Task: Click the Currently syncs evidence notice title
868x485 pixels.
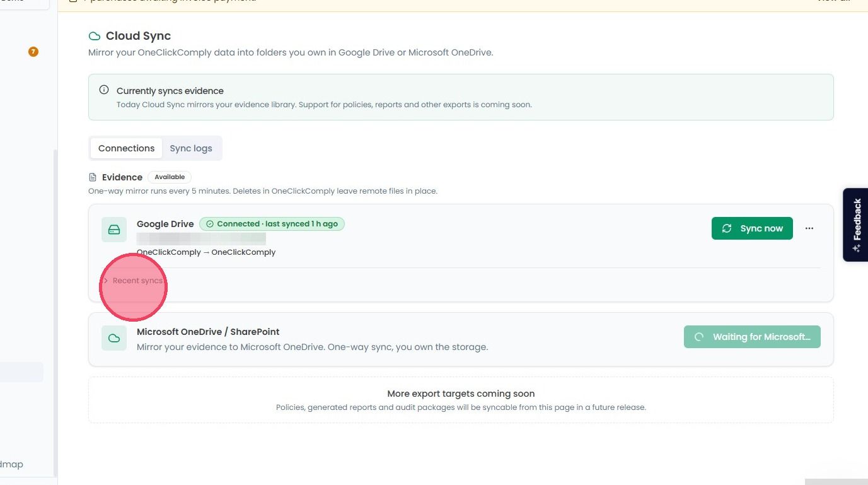Action: click(170, 91)
